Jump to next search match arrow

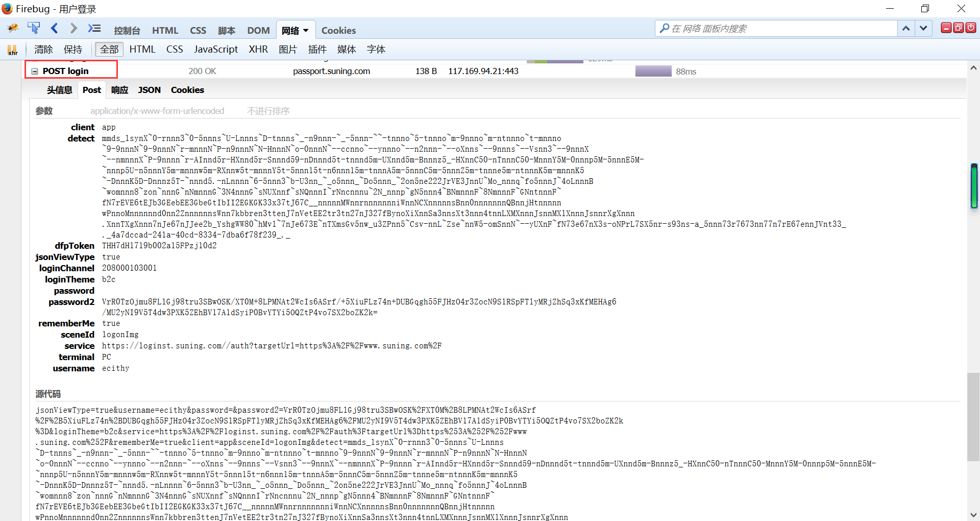coord(923,29)
